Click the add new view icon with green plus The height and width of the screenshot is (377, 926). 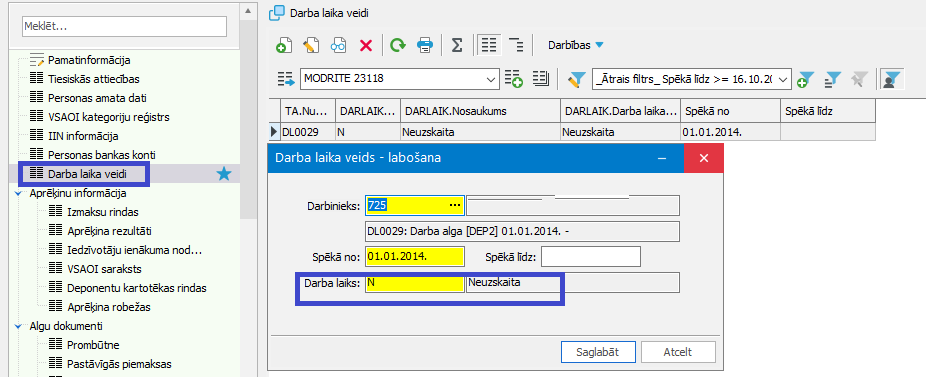[x=514, y=79]
